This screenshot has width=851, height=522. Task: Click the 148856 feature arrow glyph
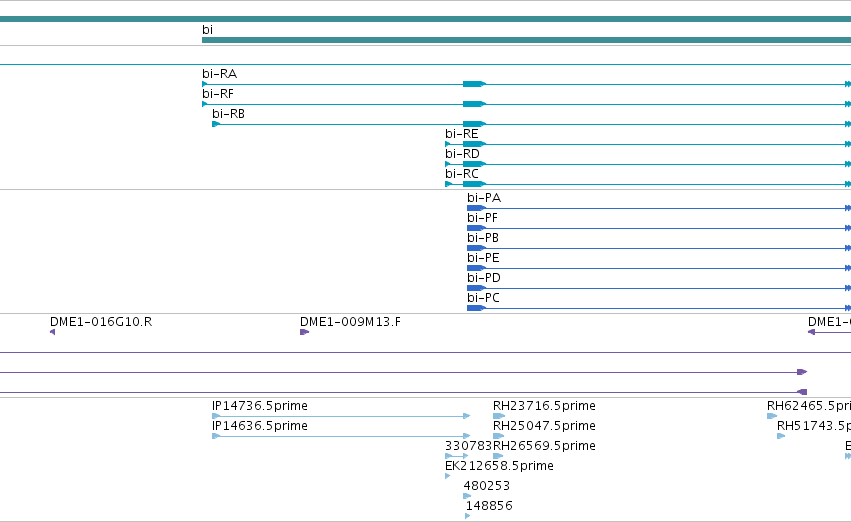point(468,516)
